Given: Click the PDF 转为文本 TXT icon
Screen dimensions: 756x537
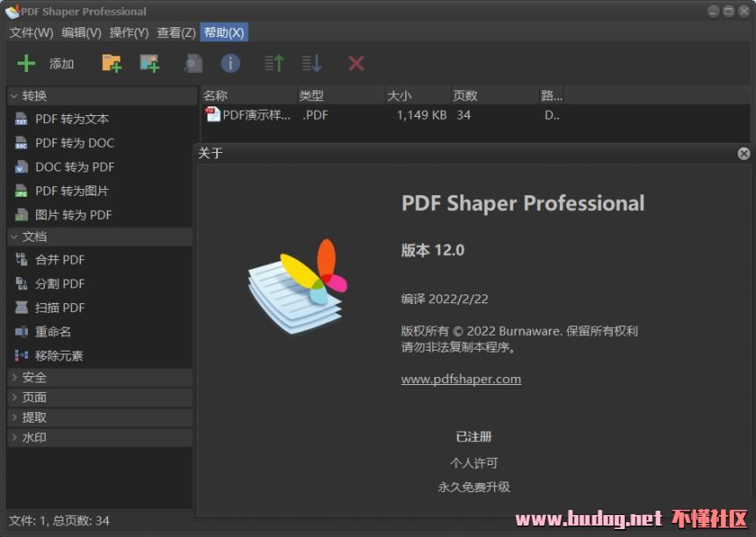Looking at the screenshot, I should pos(21,119).
